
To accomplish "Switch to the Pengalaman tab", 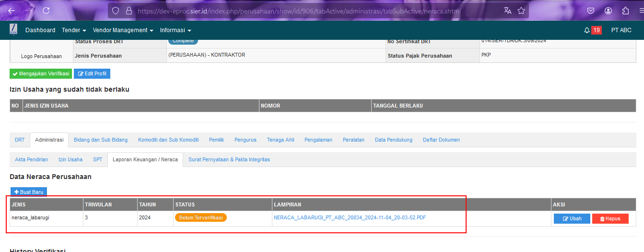I will point(318,140).
